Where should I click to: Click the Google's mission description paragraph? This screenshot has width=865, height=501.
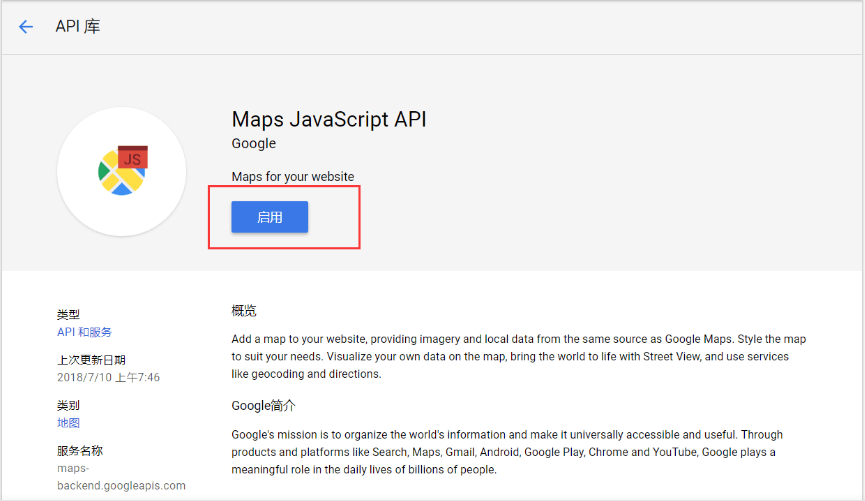click(x=507, y=452)
